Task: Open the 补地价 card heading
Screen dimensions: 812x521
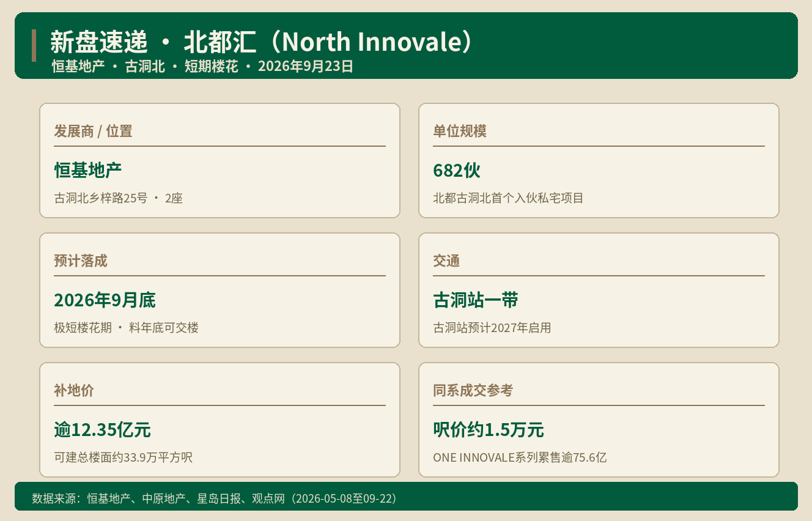Action: click(74, 390)
